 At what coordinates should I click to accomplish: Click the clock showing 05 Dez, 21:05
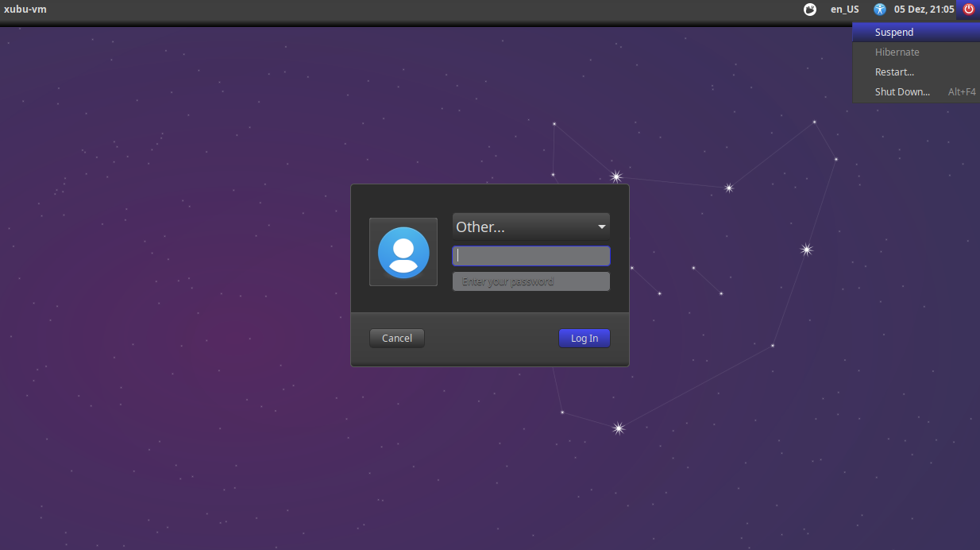pos(924,10)
